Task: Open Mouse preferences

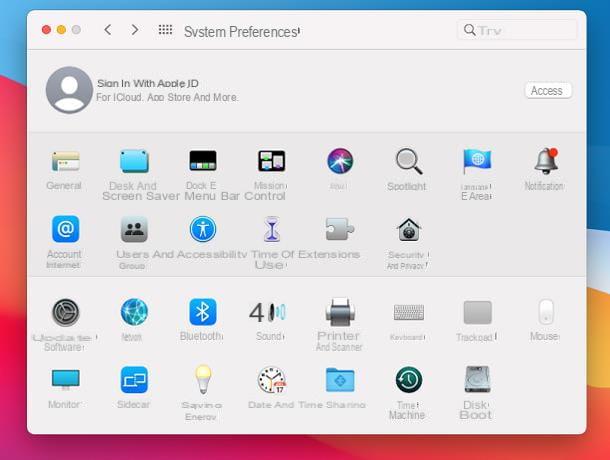Action: (546, 312)
